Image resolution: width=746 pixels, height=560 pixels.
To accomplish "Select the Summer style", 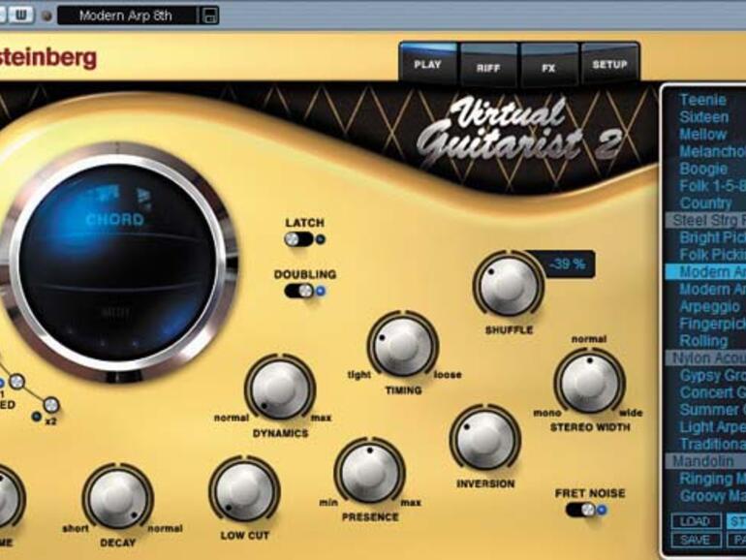I will [706, 409].
